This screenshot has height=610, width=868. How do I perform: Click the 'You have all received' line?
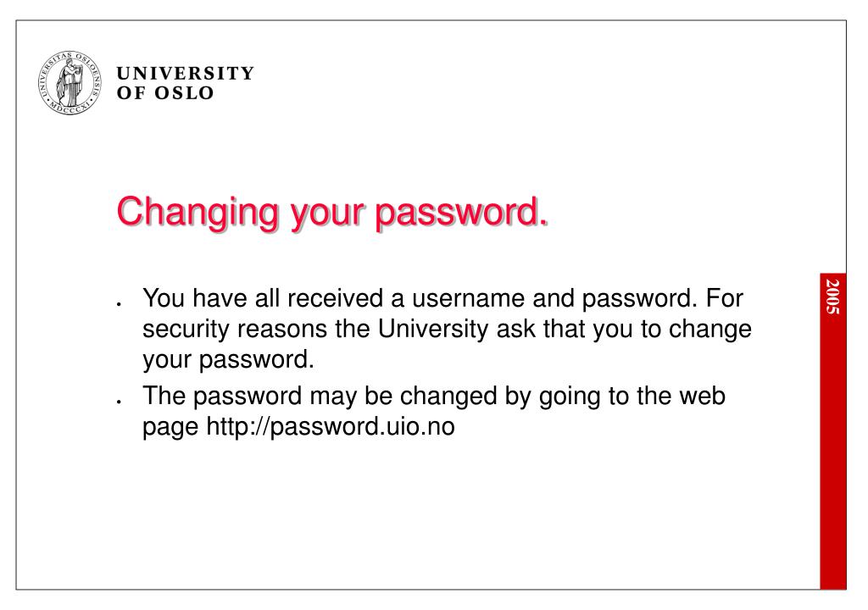(x=442, y=298)
